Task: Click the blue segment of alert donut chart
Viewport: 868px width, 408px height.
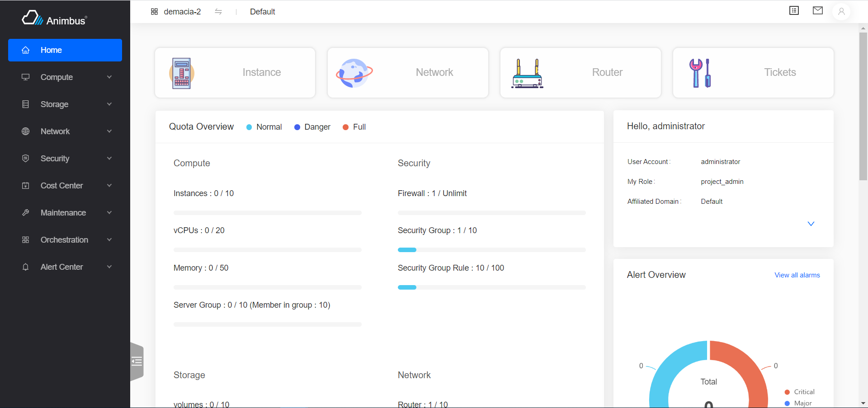Action: click(669, 370)
